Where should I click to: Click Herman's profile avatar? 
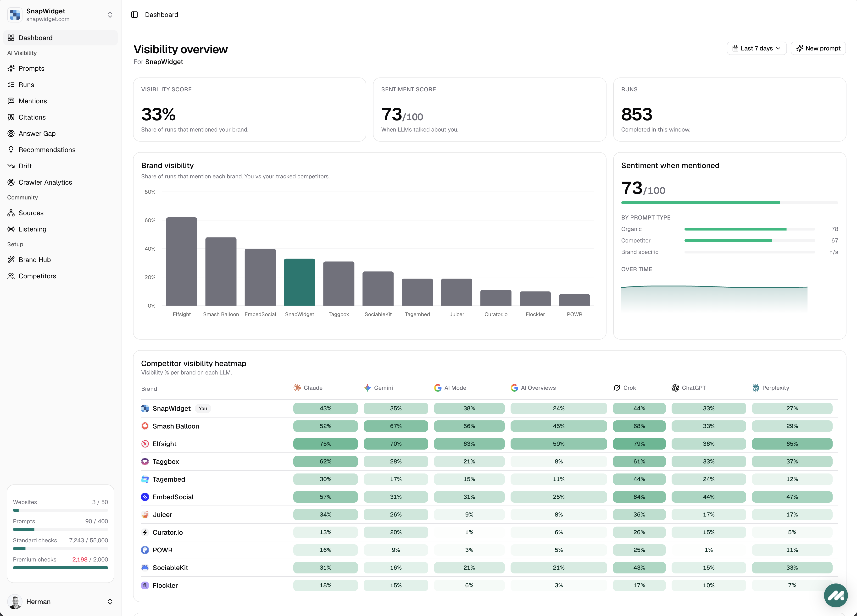(x=15, y=602)
